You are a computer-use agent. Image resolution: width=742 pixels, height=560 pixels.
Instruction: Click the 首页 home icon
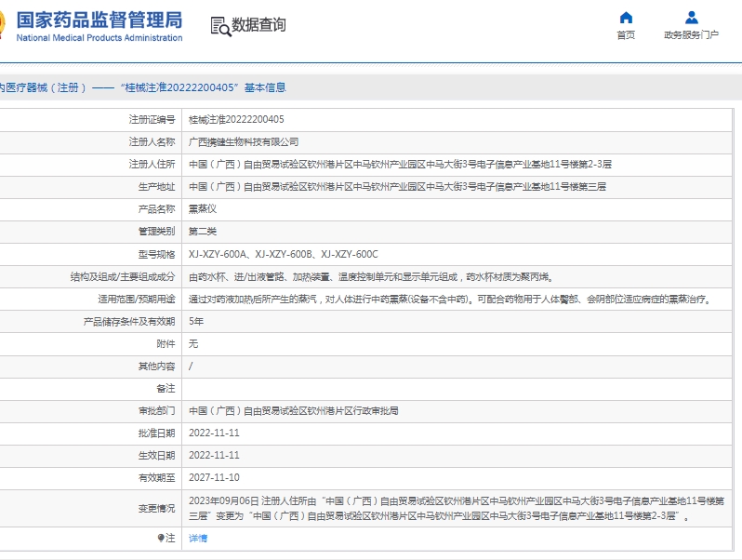point(626,18)
